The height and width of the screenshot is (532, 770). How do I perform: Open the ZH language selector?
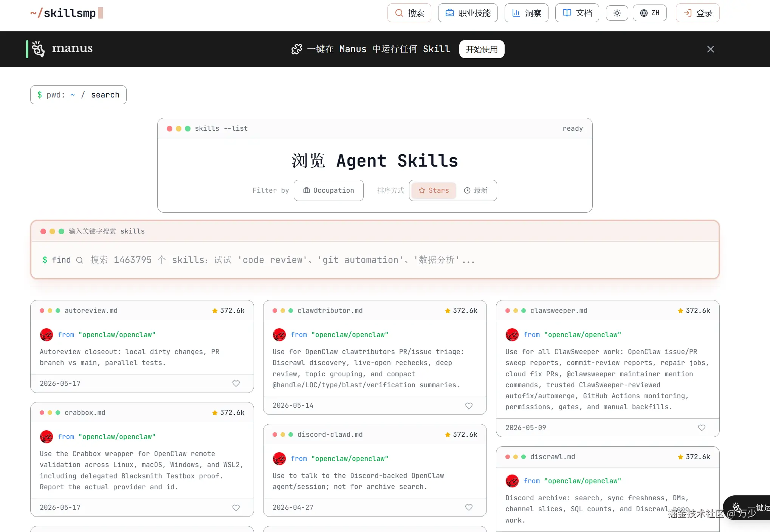650,13
